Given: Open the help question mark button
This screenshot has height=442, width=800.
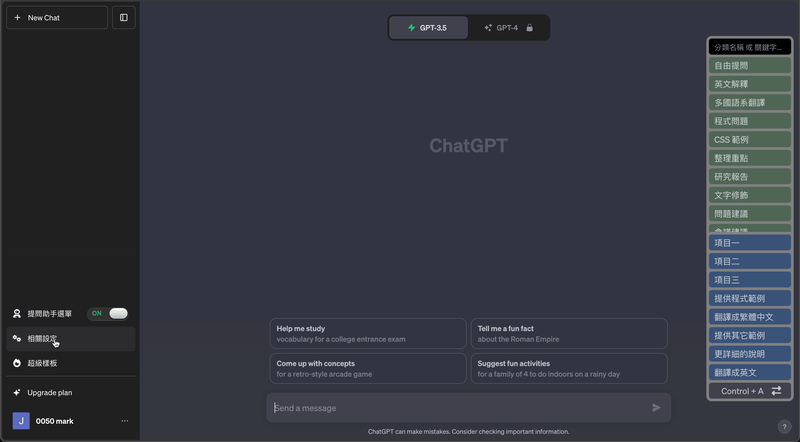Looking at the screenshot, I should (784, 427).
